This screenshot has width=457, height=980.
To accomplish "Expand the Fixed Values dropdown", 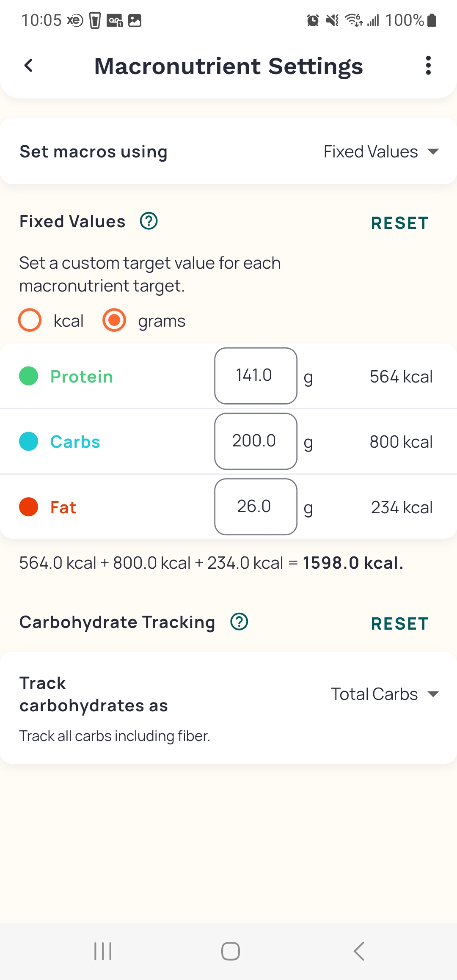I will tap(381, 151).
